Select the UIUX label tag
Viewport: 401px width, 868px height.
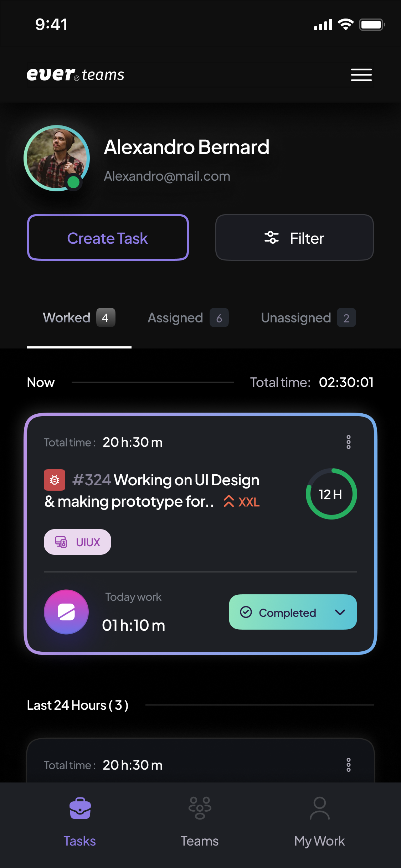click(77, 542)
